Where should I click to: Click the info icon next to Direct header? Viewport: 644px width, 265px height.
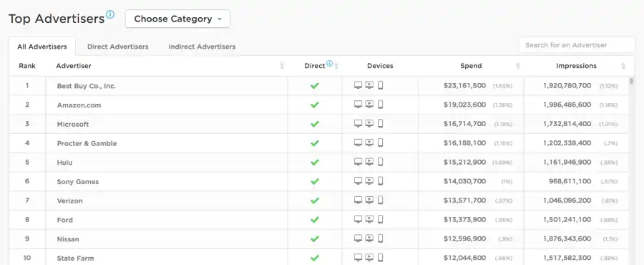(329, 64)
